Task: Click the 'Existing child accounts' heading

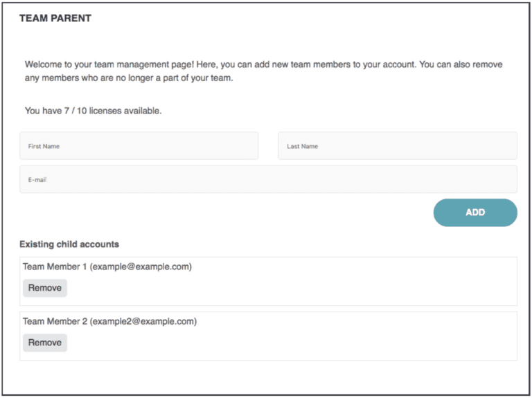Action: tap(69, 244)
